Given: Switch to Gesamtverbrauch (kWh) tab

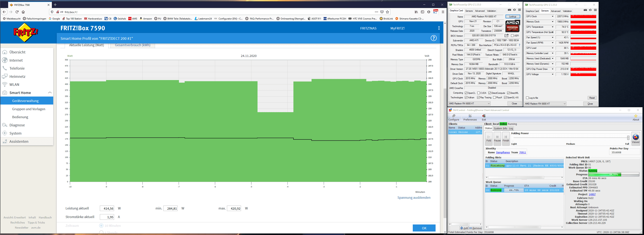Looking at the screenshot, I should 133,45.
